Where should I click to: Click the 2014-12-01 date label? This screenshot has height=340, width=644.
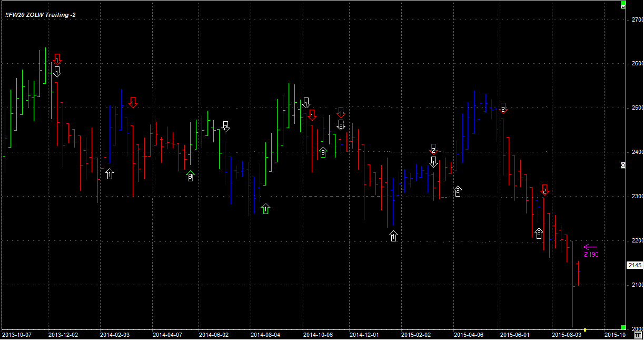364,335
